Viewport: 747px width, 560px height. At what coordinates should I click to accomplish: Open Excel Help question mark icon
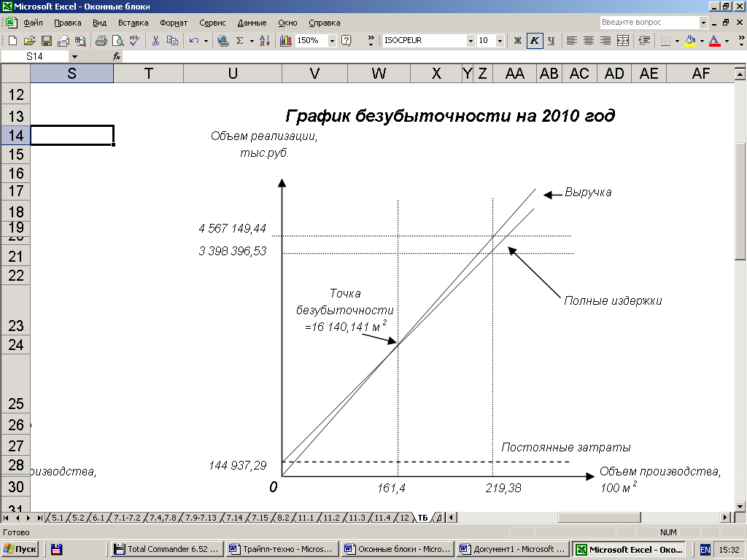(347, 41)
